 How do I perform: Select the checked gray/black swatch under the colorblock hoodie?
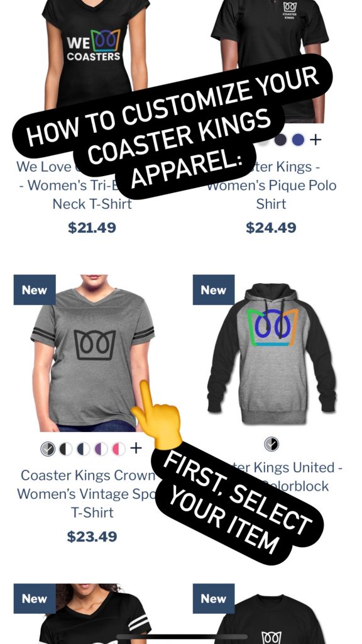pyautogui.click(x=271, y=444)
